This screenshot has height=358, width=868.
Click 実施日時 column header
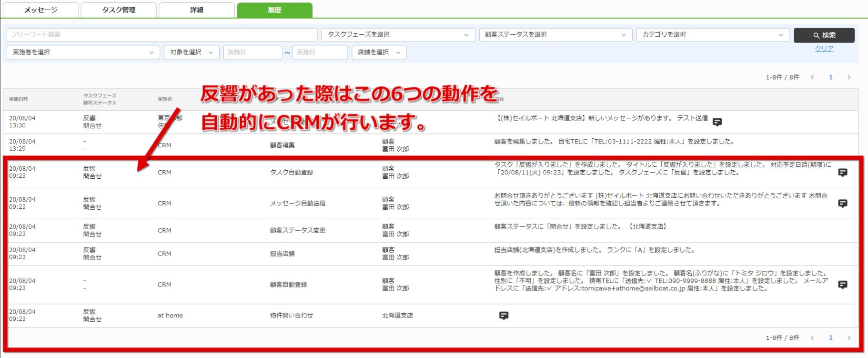tap(19, 99)
